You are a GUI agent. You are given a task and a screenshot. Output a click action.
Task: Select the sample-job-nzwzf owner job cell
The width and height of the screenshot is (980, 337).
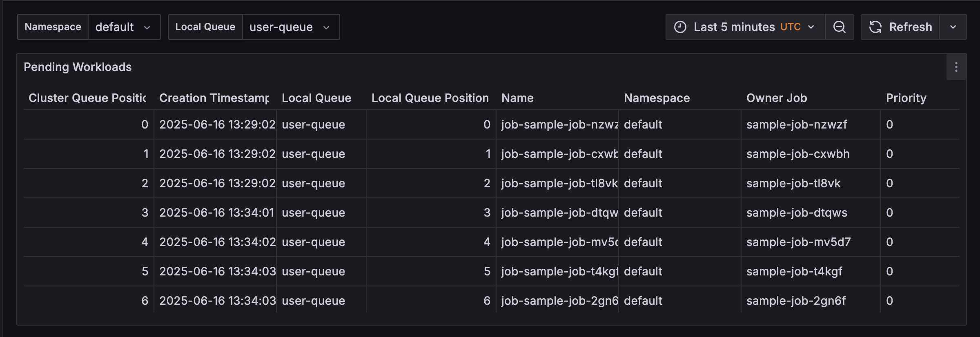pyautogui.click(x=796, y=124)
